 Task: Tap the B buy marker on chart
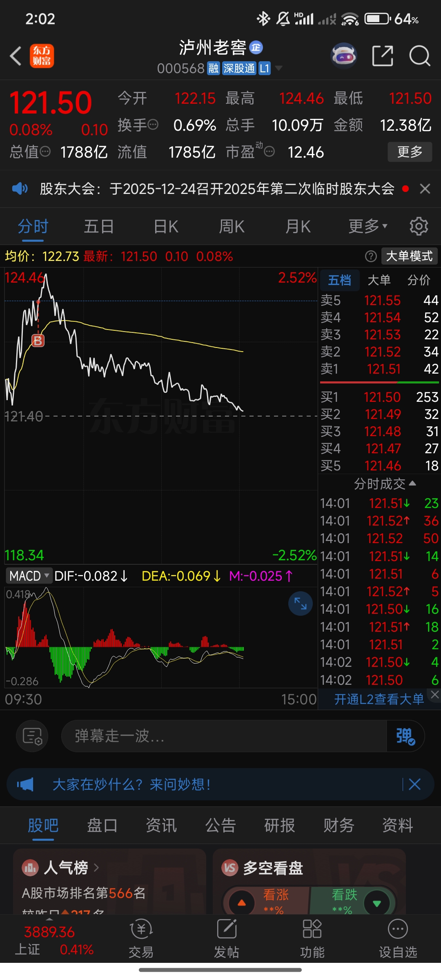pos(38,340)
